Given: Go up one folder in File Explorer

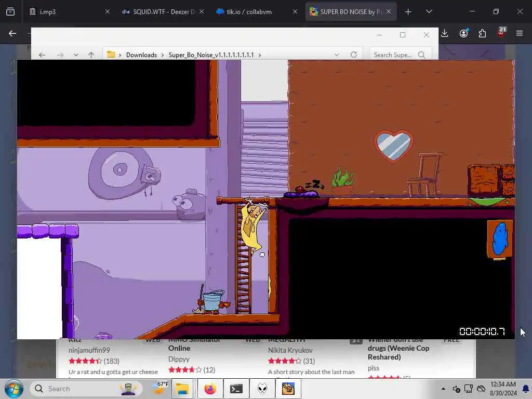Looking at the screenshot, I should click(91, 55).
